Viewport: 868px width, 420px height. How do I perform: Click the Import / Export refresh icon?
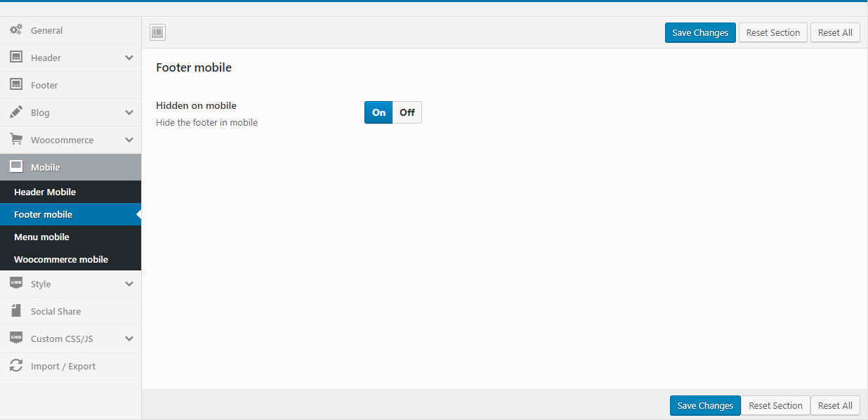(x=15, y=366)
